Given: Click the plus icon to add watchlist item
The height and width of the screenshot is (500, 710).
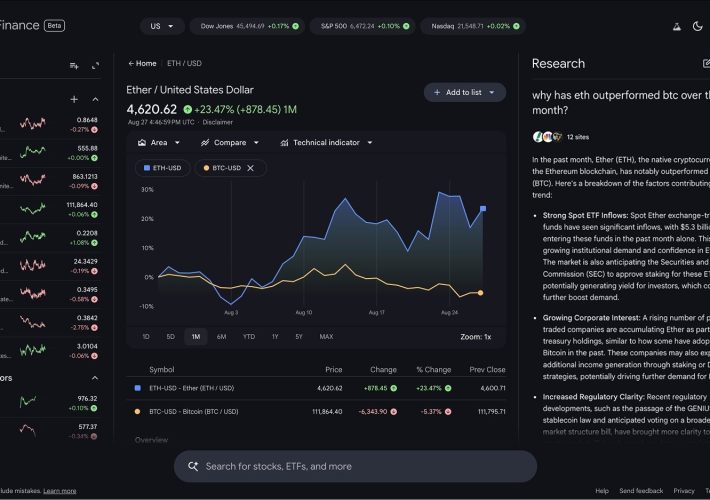Looking at the screenshot, I should [x=74, y=99].
